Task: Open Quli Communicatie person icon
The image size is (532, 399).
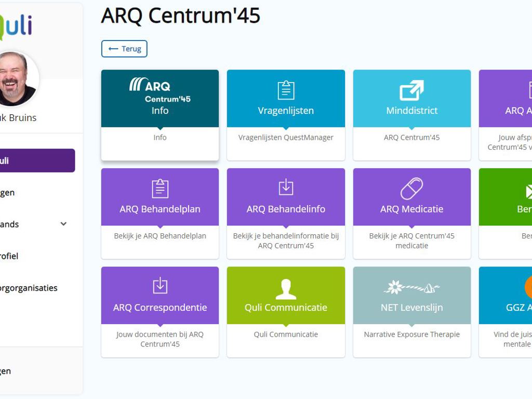Action: [x=286, y=288]
